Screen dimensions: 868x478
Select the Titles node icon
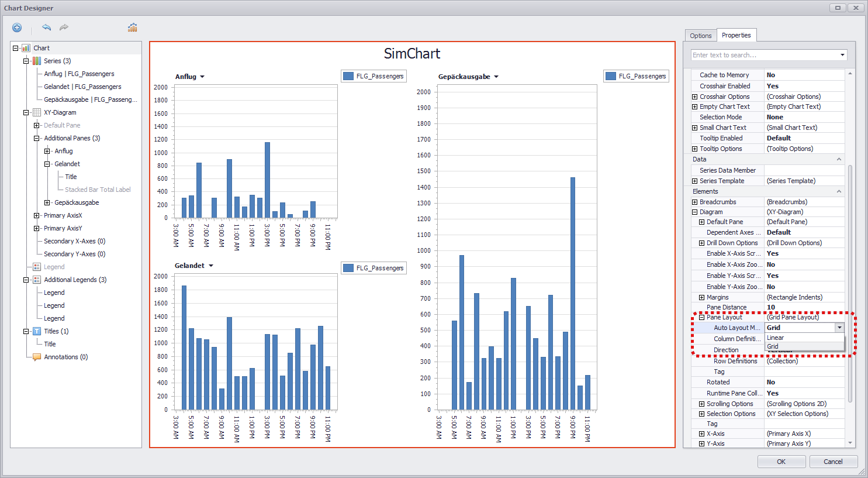click(x=36, y=331)
